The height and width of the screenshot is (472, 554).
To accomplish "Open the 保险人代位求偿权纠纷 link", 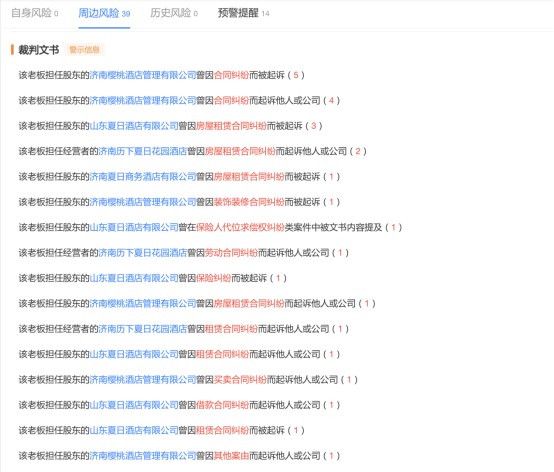I will (x=240, y=227).
